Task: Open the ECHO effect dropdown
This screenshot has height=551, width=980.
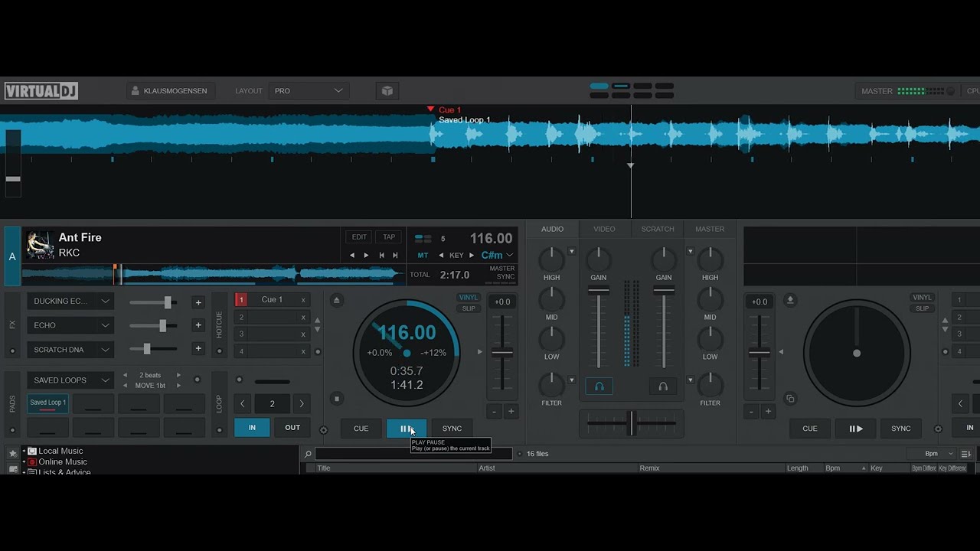Action: (x=70, y=325)
